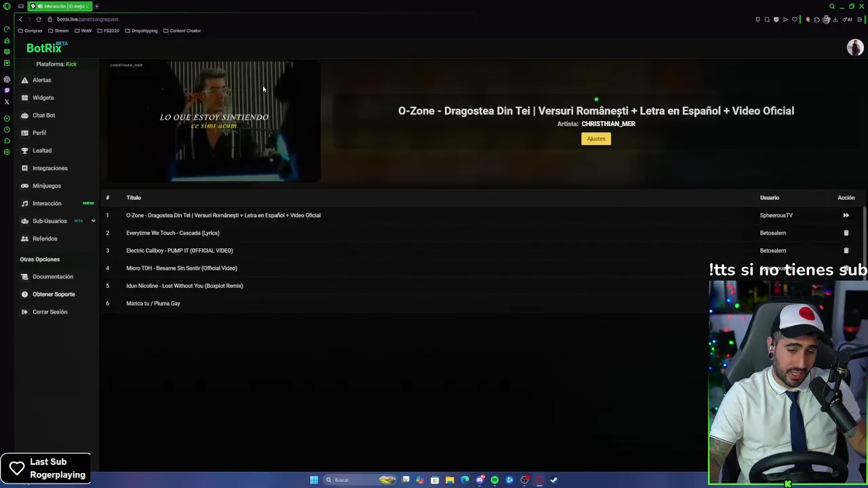Open the browser downloads icon

(835, 20)
